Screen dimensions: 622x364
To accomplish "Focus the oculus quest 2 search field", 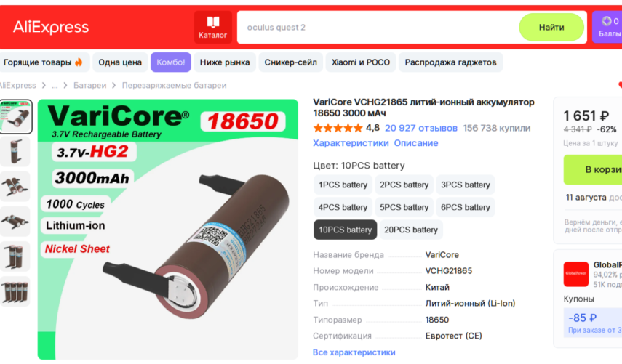I will [377, 27].
